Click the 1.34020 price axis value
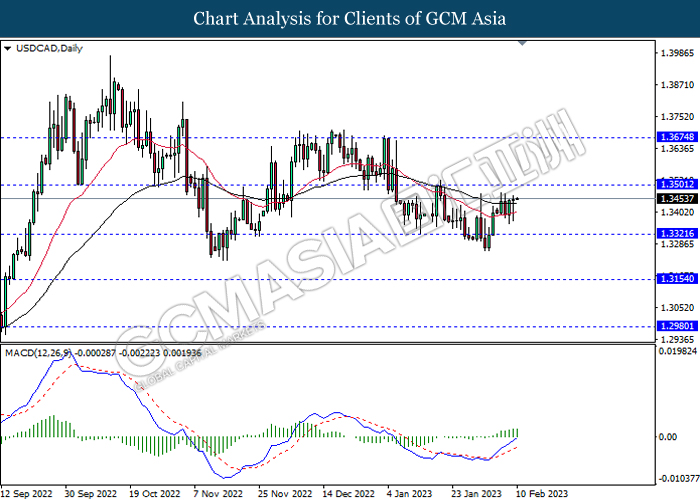 (677, 212)
